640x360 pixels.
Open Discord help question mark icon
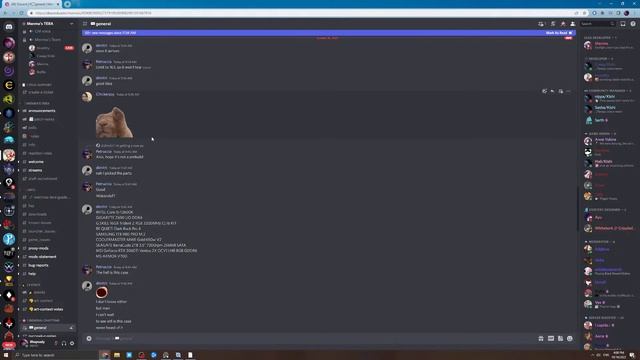click(633, 24)
